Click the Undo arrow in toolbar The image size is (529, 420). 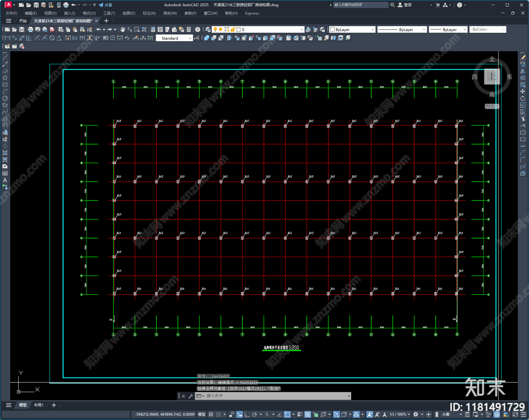coord(99,29)
